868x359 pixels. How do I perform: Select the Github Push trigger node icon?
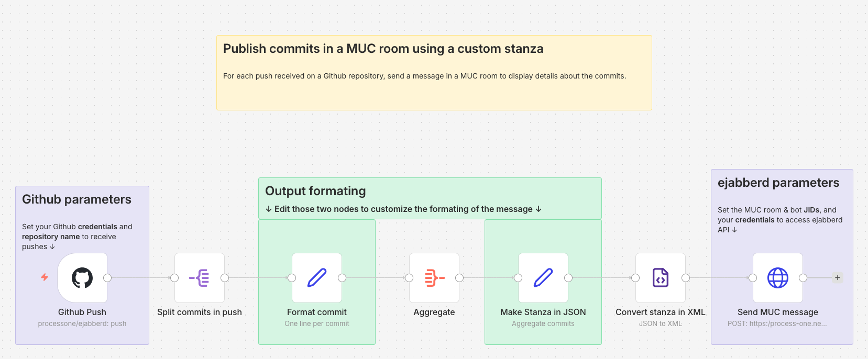tap(82, 278)
